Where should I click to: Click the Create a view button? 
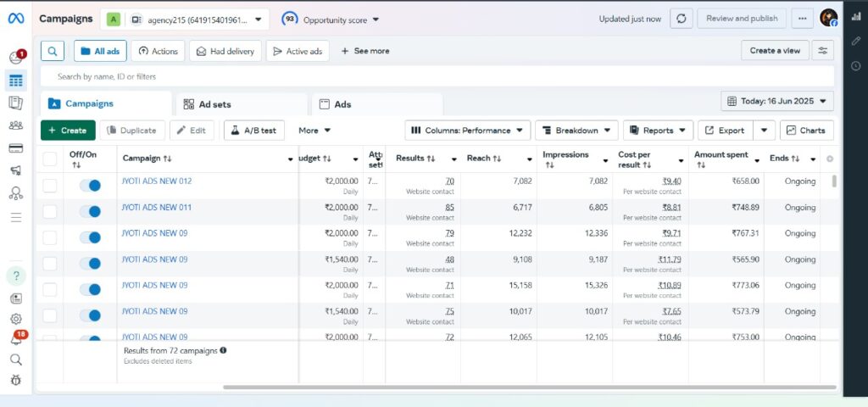pyautogui.click(x=775, y=51)
